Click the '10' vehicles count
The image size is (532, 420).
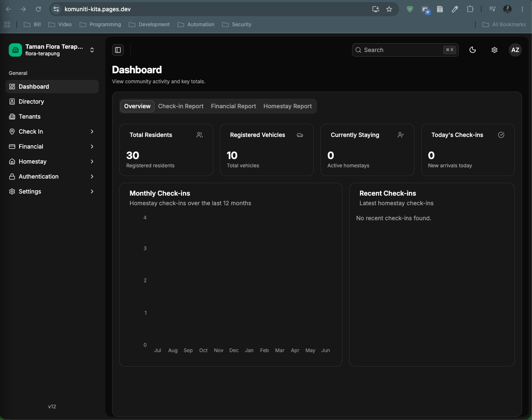pyautogui.click(x=232, y=155)
